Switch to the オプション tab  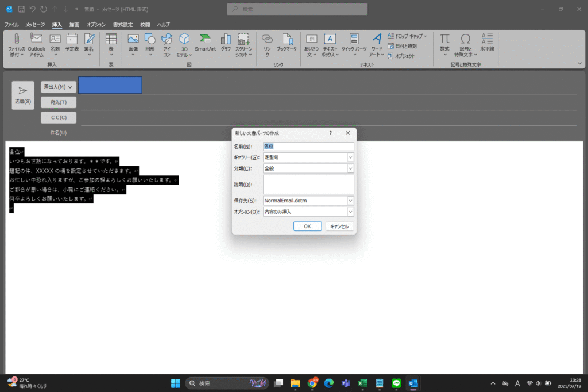click(96, 24)
